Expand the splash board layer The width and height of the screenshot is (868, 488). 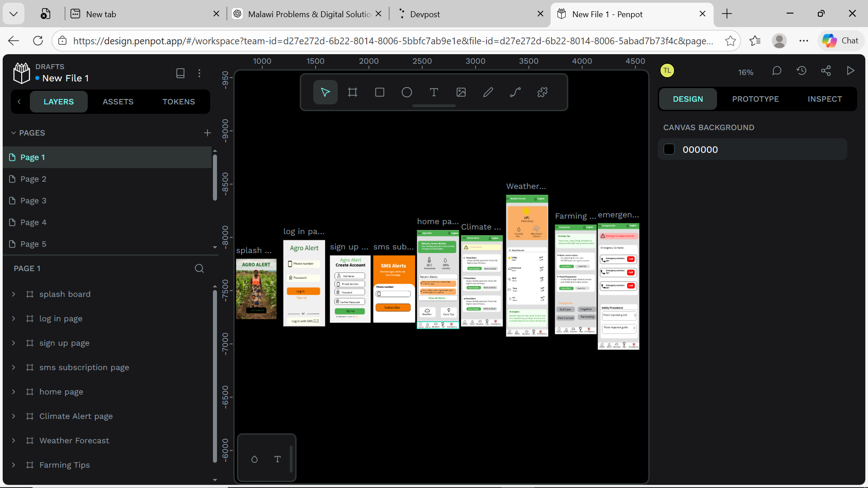pyautogui.click(x=14, y=294)
